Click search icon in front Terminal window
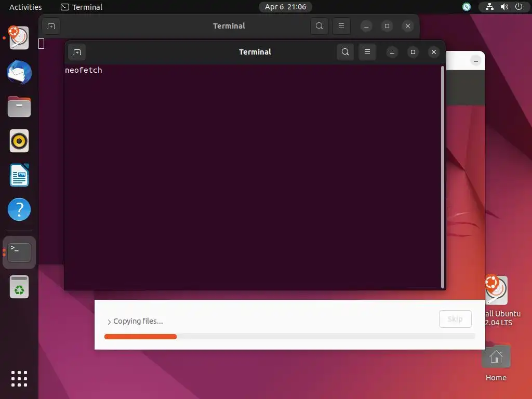Screen dimensions: 532x399 tap(345, 52)
